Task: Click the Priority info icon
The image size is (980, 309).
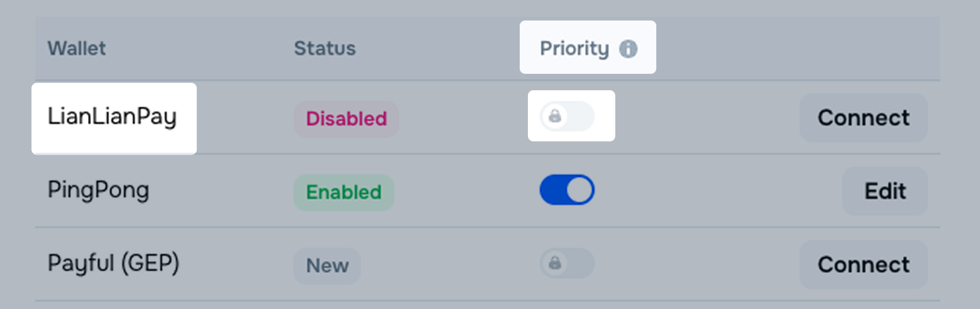Action: click(628, 49)
